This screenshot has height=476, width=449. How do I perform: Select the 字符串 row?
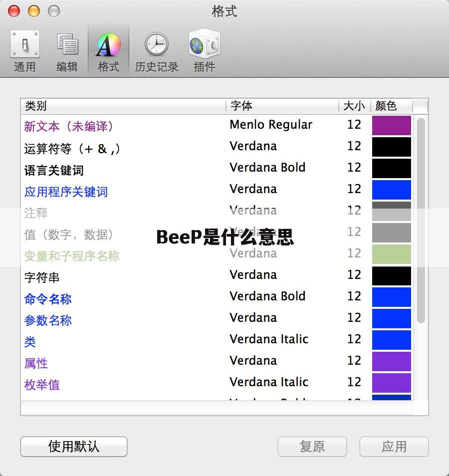(x=217, y=276)
